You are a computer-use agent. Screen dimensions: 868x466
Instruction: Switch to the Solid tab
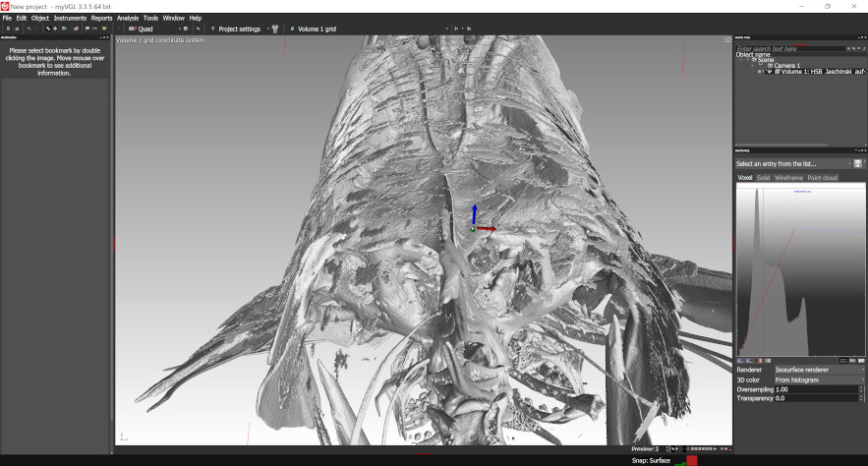[x=764, y=178]
